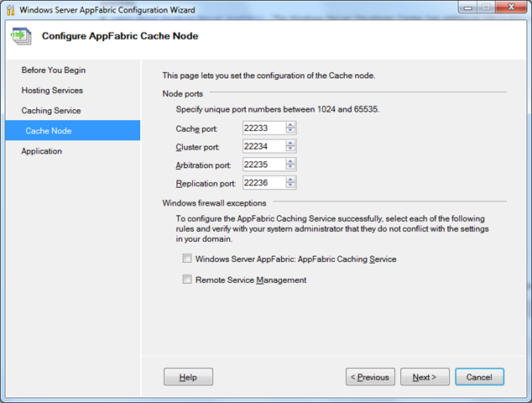Click the 'Windows firewall exceptions' heading
This screenshot has width=532, height=403.
[x=214, y=203]
